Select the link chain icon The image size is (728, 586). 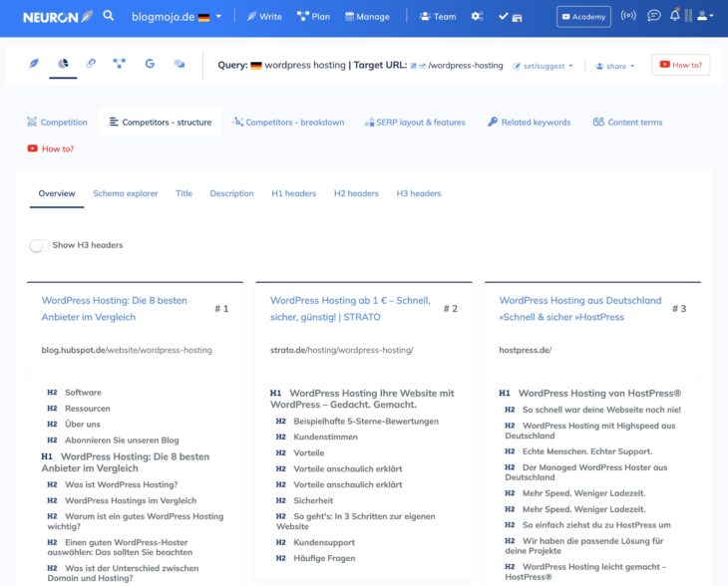pyautogui.click(x=91, y=63)
